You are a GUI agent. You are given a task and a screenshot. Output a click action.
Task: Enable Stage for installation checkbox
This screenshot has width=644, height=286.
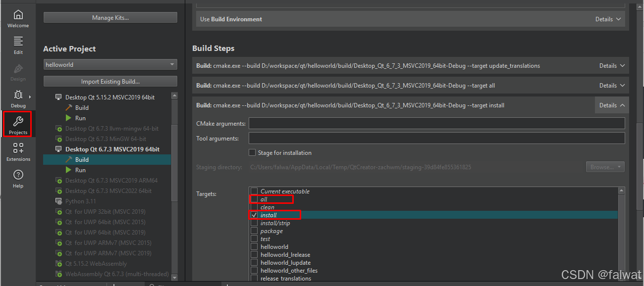pyautogui.click(x=253, y=153)
